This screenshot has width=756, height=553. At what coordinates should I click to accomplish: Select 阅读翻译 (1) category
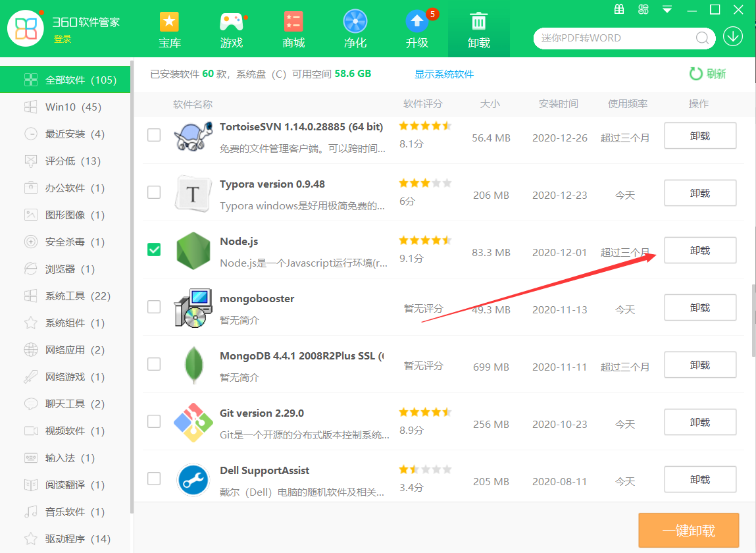pos(65,485)
